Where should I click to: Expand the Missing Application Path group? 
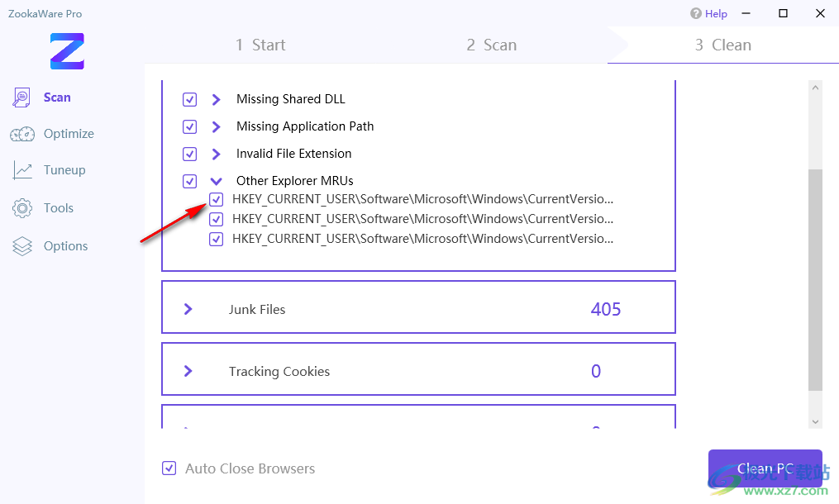216,127
